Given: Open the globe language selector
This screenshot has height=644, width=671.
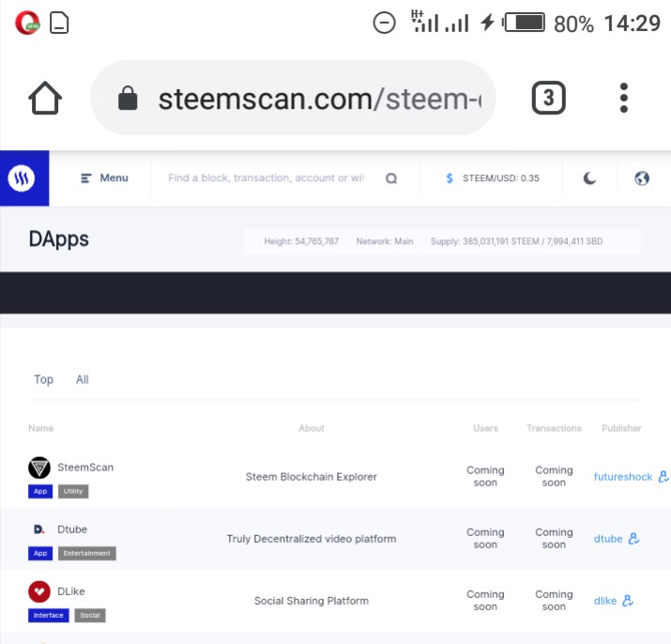Looking at the screenshot, I should [642, 178].
